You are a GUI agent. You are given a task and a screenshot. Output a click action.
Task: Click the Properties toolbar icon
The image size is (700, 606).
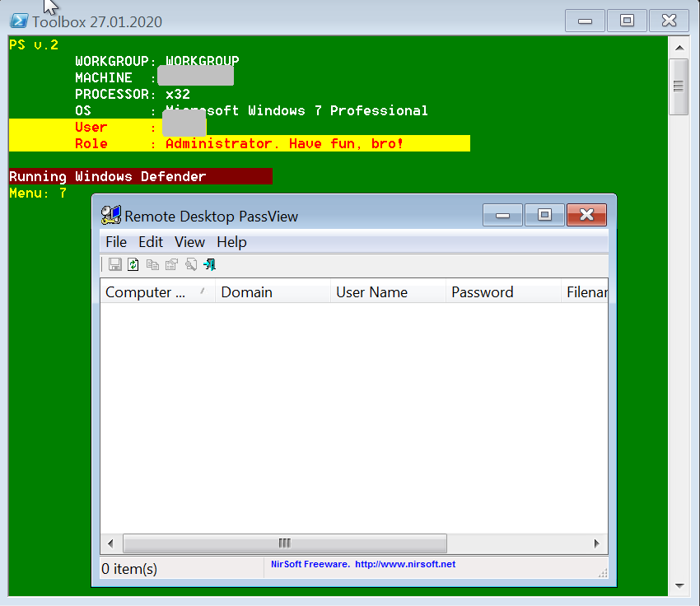click(x=172, y=264)
